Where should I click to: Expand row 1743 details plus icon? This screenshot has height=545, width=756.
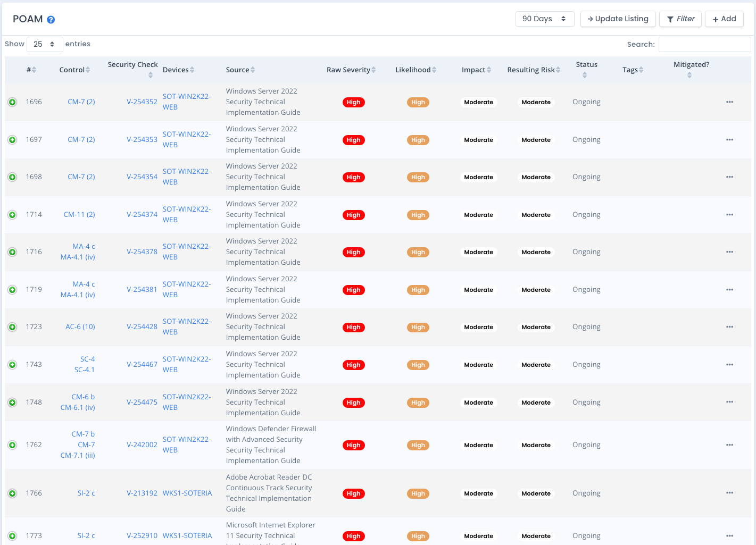point(12,365)
